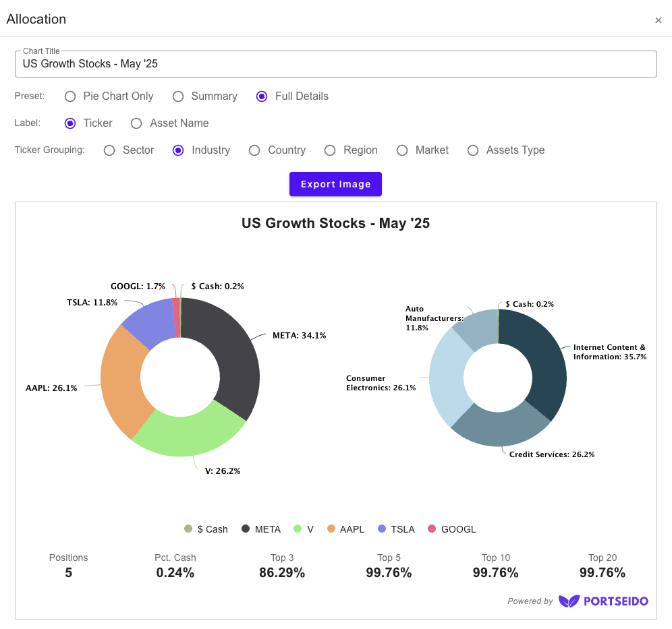672x629 pixels.
Task: Toggle the META legend marker
Action: (x=246, y=529)
